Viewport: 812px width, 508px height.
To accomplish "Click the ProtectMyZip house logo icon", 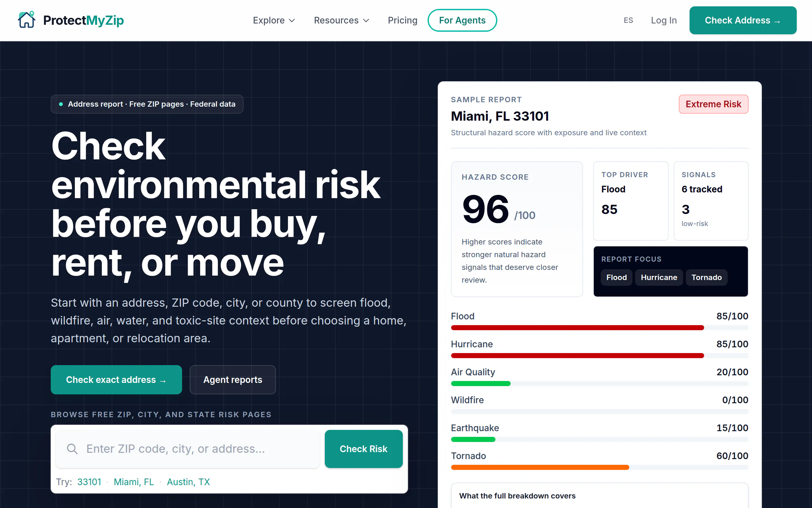I will coord(27,20).
